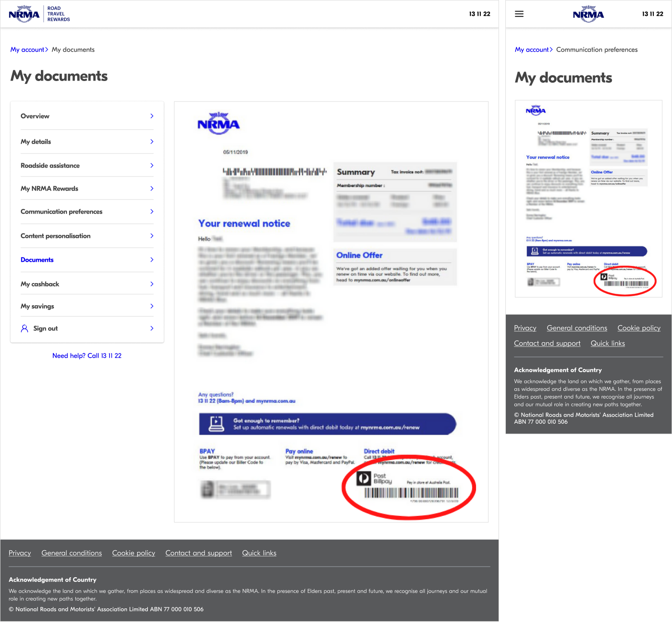This screenshot has width=672, height=622.
Task: Click the NRMA logo on the renewal notice
Action: click(x=219, y=123)
